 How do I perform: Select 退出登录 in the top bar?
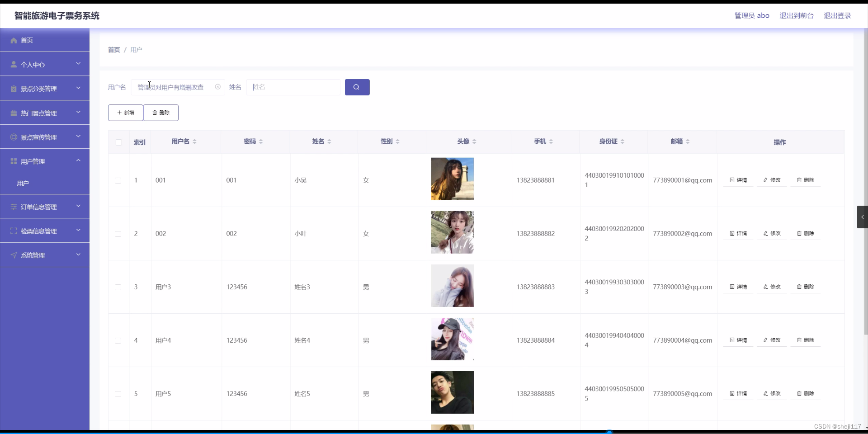[837, 15]
